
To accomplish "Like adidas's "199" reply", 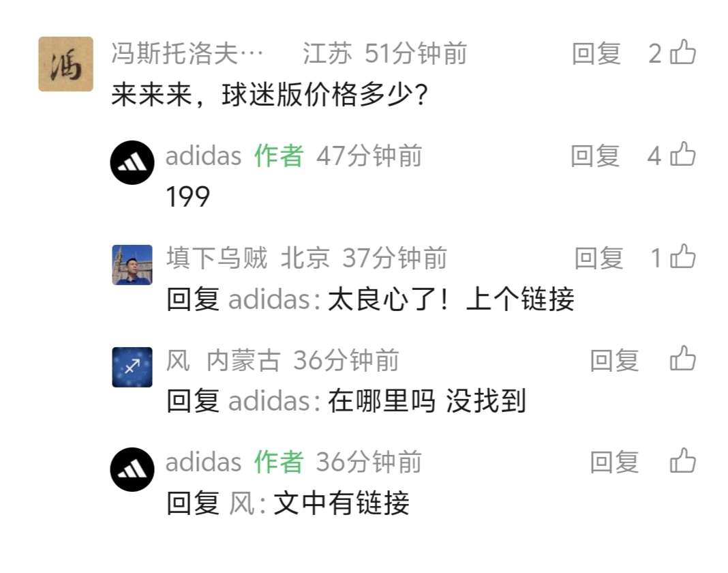I will tap(683, 156).
